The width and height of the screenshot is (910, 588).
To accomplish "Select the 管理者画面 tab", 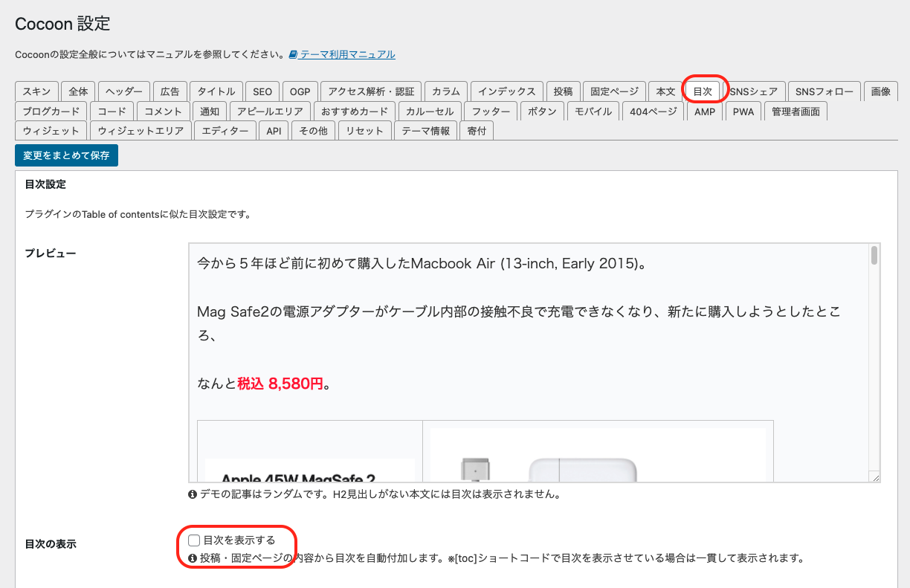I will tap(796, 112).
